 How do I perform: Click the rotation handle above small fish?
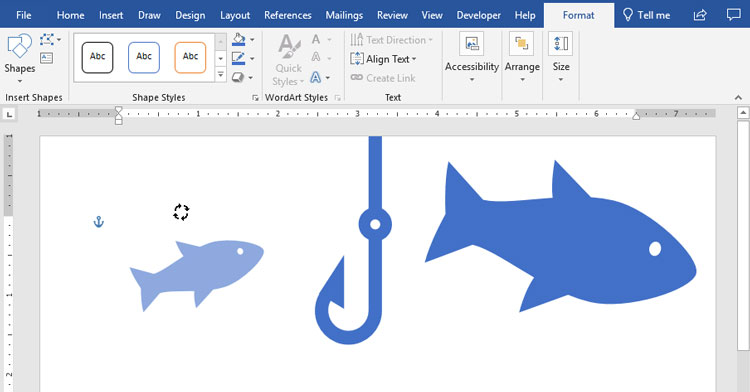click(181, 212)
